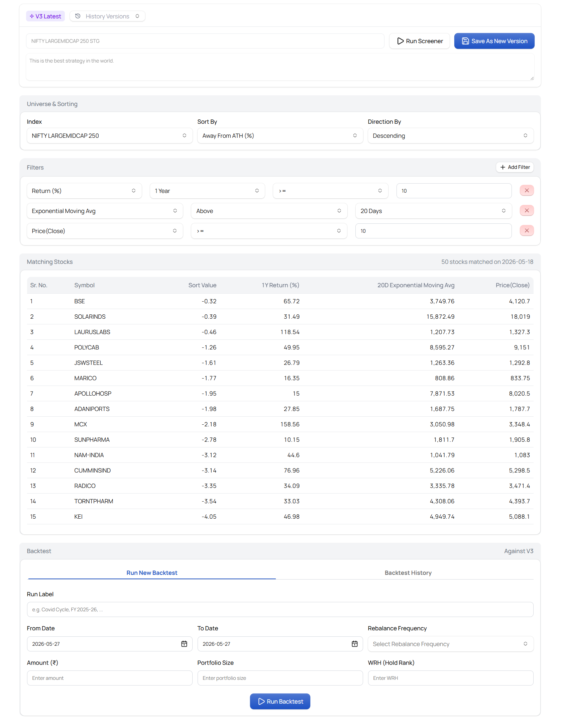Viewport: 563px width, 728px height.
Task: Click the history clock icon
Action: [x=78, y=16]
